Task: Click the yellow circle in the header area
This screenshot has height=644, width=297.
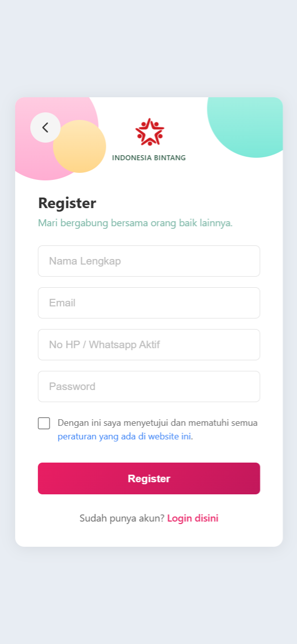Action: (x=81, y=146)
